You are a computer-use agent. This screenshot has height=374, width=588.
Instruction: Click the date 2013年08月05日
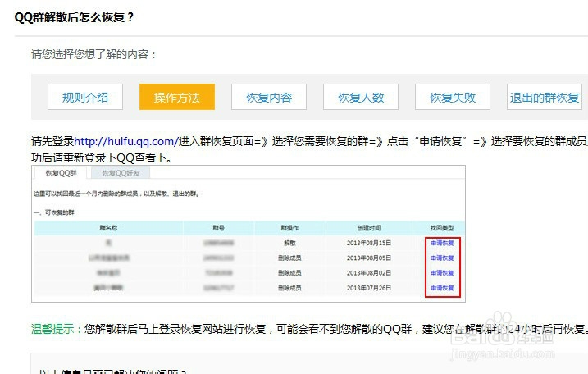coord(369,258)
